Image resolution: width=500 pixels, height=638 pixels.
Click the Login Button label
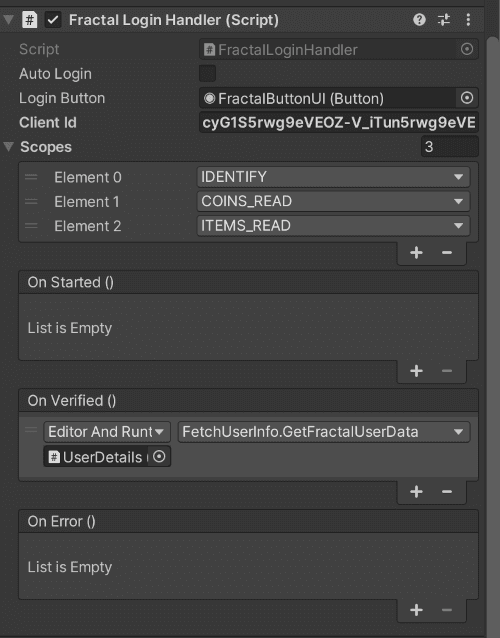pyautogui.click(x=62, y=98)
